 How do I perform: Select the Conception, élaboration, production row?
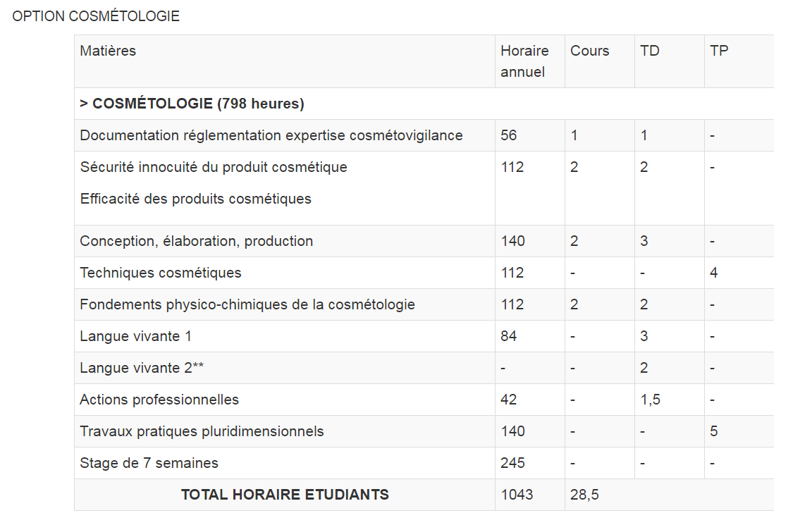(424, 241)
